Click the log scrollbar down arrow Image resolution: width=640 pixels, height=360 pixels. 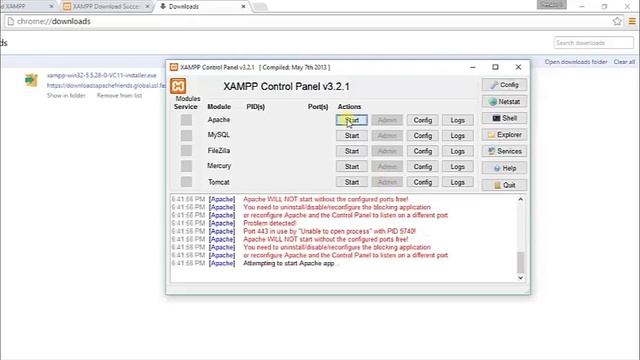point(520,278)
